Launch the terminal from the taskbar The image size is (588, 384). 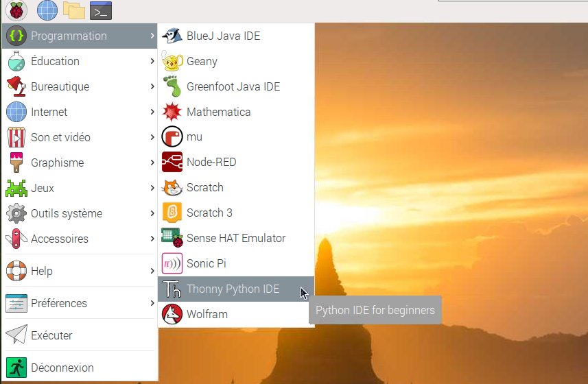101,10
